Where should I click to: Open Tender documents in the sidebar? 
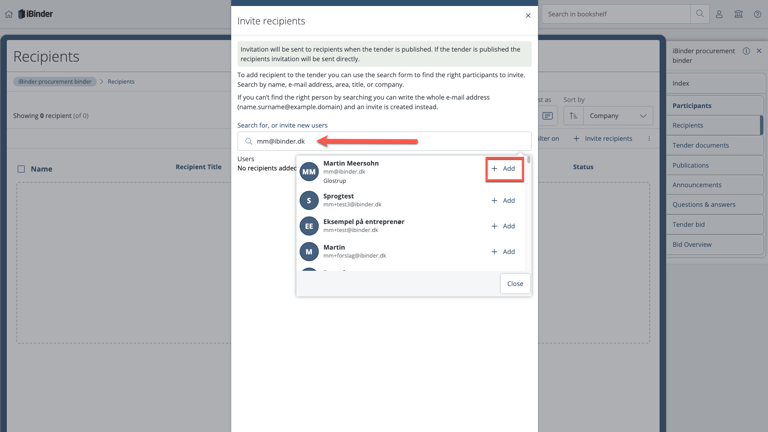click(715, 145)
